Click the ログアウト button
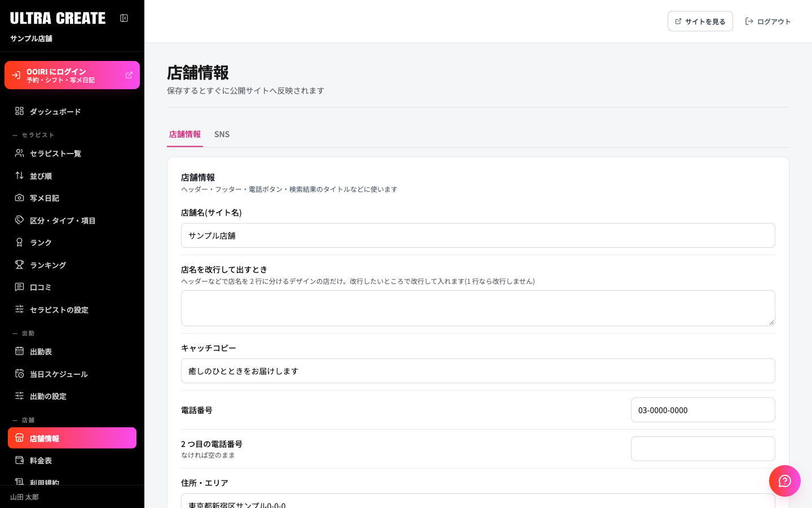 coord(767,21)
